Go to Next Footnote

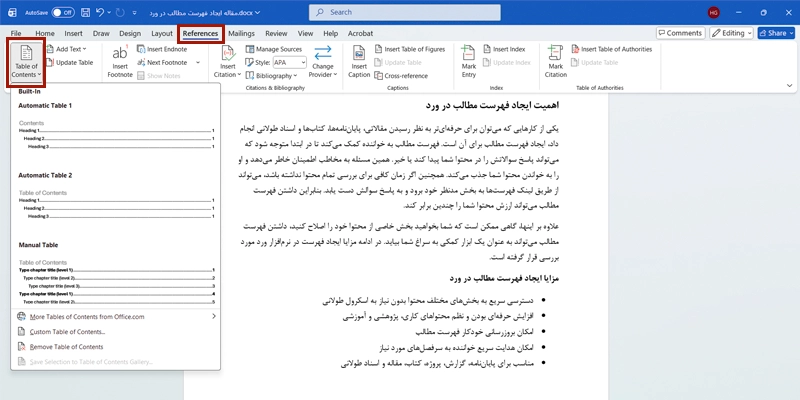(162, 62)
